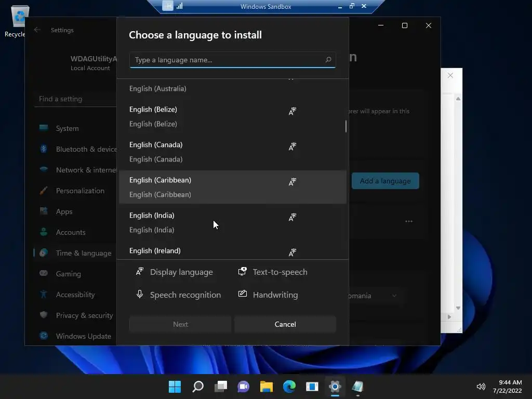This screenshot has width=532, height=399.
Task: Click the Personalization brush icon
Action: point(44,190)
